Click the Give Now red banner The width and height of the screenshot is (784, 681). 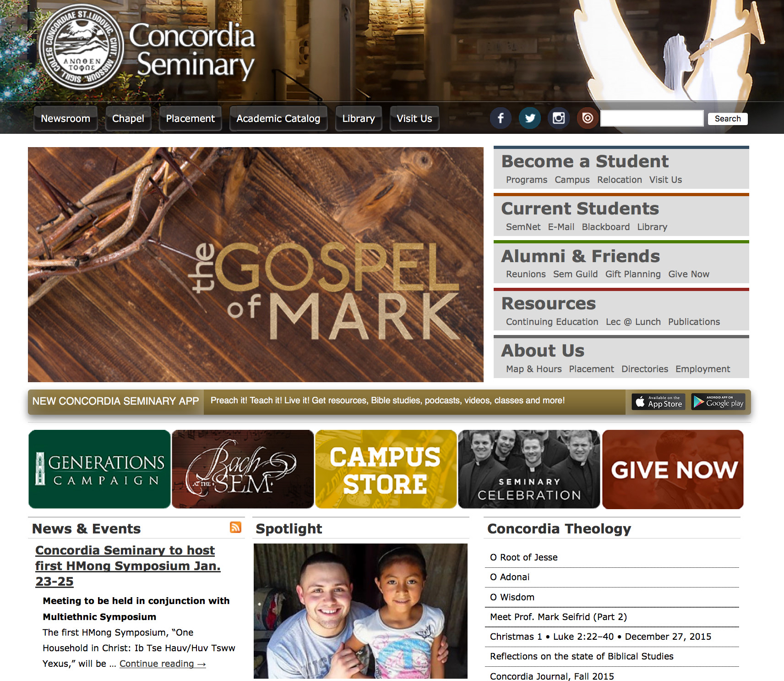pyautogui.click(x=673, y=469)
